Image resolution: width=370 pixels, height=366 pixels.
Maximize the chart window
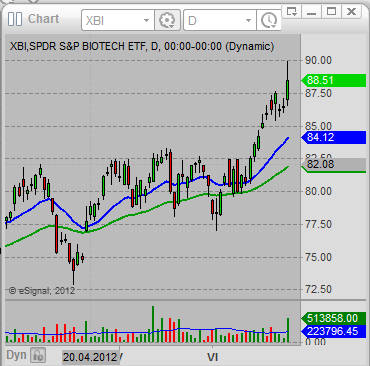coord(331,12)
